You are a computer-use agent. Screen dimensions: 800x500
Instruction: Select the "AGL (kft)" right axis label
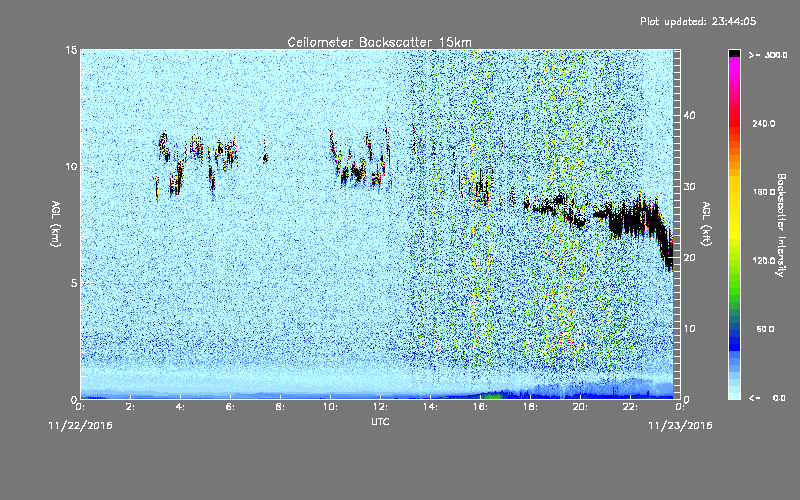706,223
